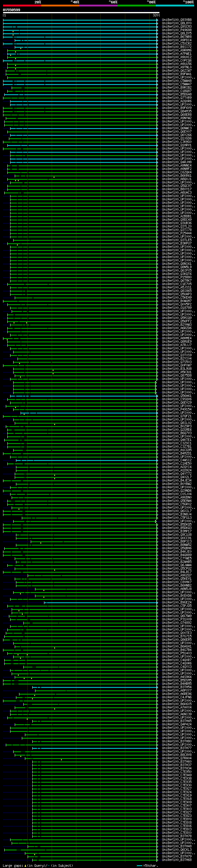Open hit UniRef100_B6TNR8
The height and width of the screenshot is (868, 197).
pos(177,37)
